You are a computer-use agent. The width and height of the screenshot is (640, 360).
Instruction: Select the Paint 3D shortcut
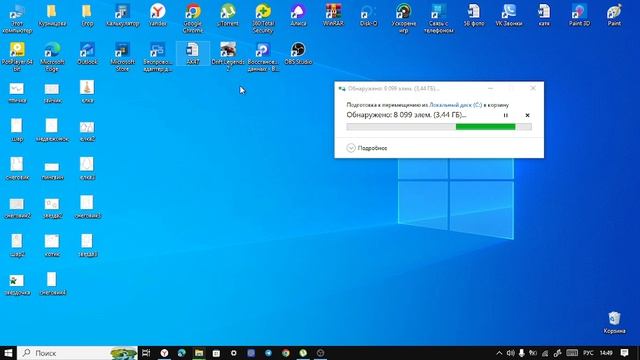coord(579,16)
